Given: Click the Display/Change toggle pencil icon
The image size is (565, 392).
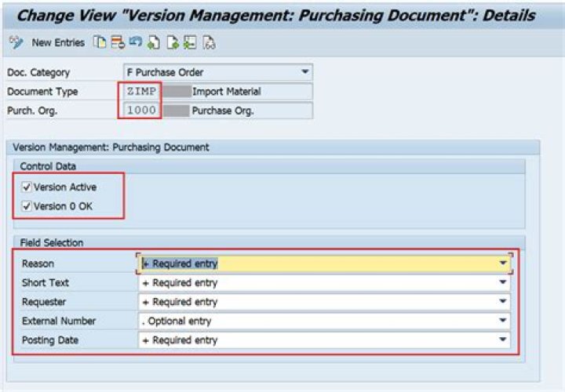Looking at the screenshot, I should (16, 42).
